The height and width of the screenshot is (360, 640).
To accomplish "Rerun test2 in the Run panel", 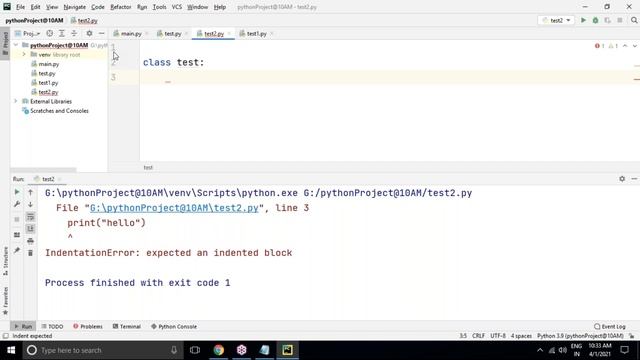I will click(x=17, y=192).
